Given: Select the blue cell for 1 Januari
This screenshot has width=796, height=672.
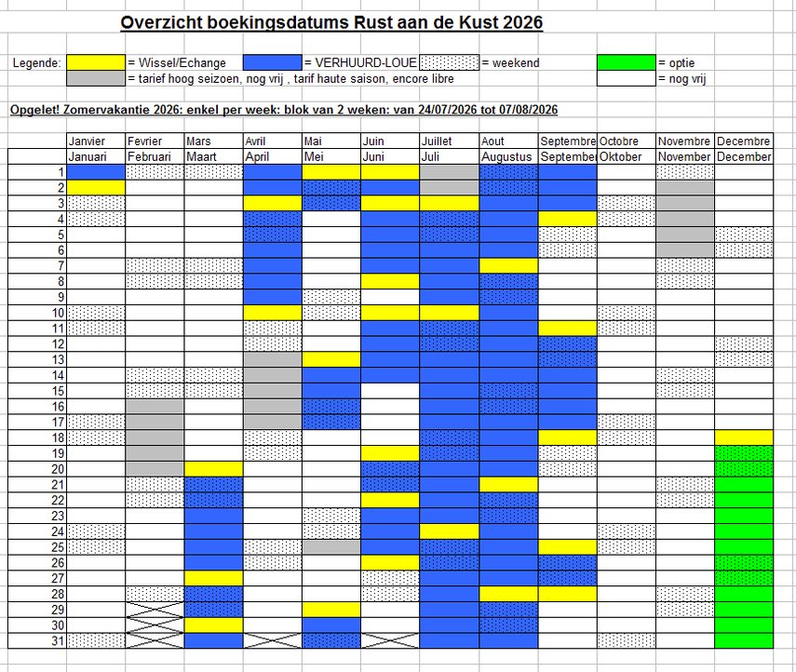Looking at the screenshot, I should click(96, 172).
